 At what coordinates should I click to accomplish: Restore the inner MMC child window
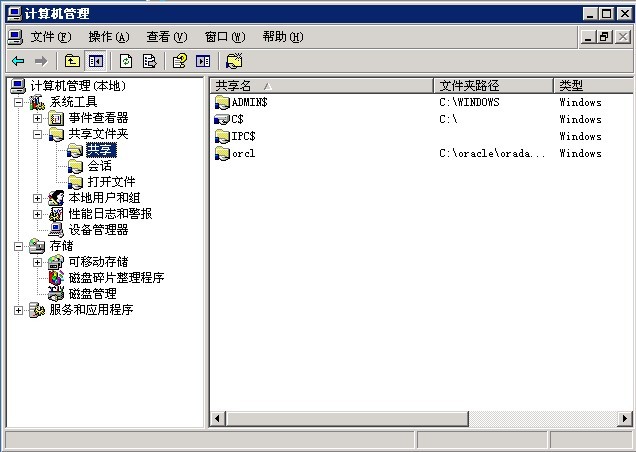pos(604,37)
